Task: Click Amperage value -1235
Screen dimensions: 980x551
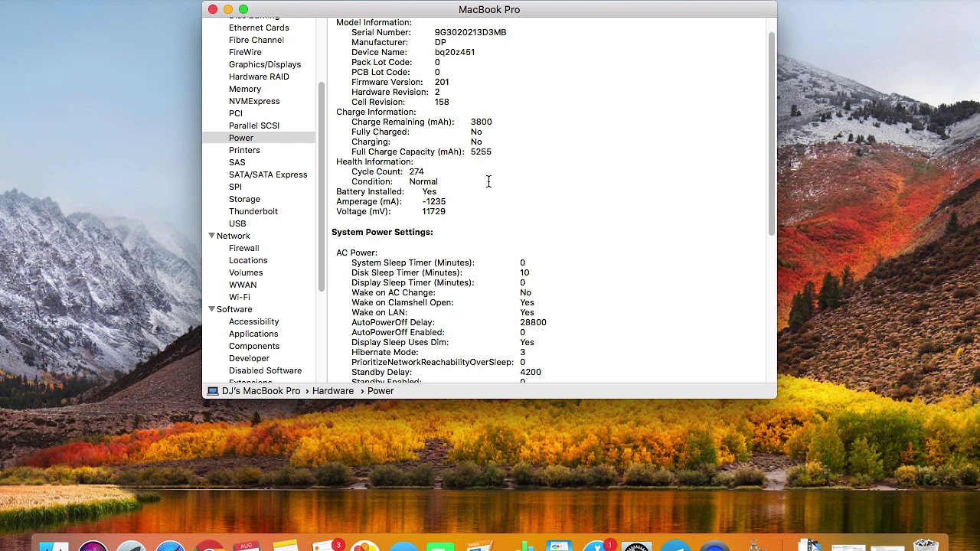Action: [x=434, y=201]
